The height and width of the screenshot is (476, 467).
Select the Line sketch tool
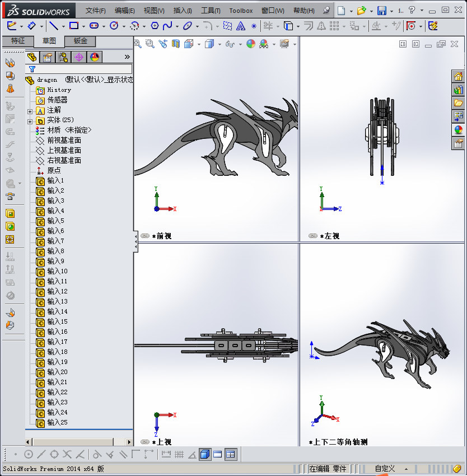pos(53,26)
